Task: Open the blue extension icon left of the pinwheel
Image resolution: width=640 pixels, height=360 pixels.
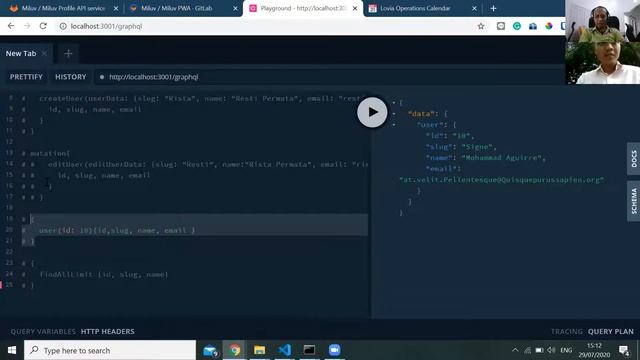Action: click(x=533, y=26)
